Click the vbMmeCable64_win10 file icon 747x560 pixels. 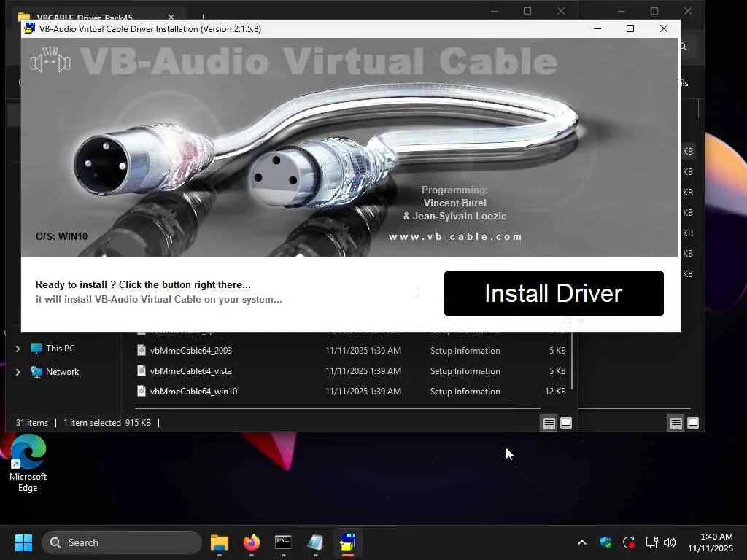point(142,391)
